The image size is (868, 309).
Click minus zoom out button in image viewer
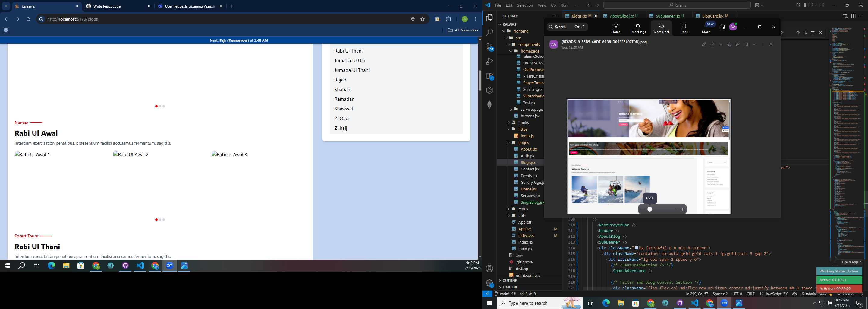tap(642, 209)
